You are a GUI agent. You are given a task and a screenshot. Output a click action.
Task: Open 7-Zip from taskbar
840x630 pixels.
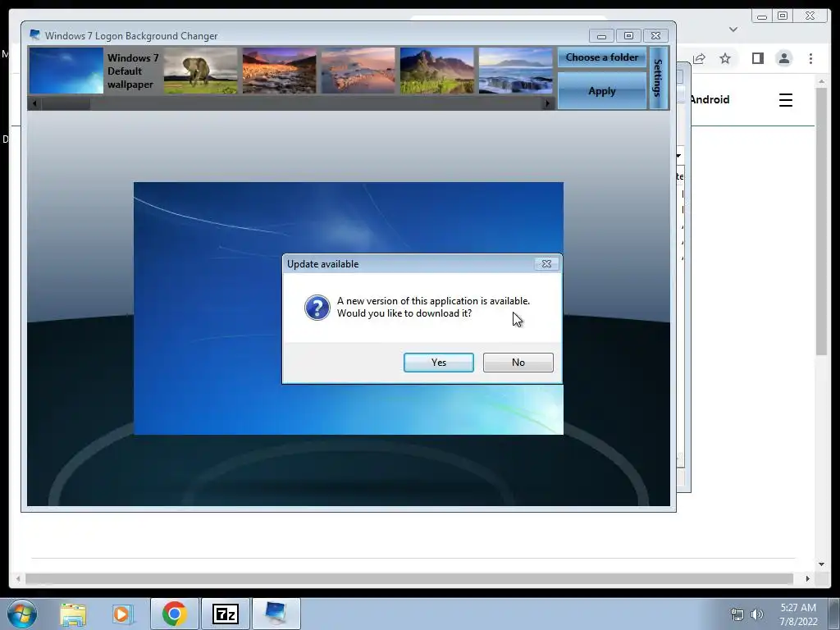[225, 614]
